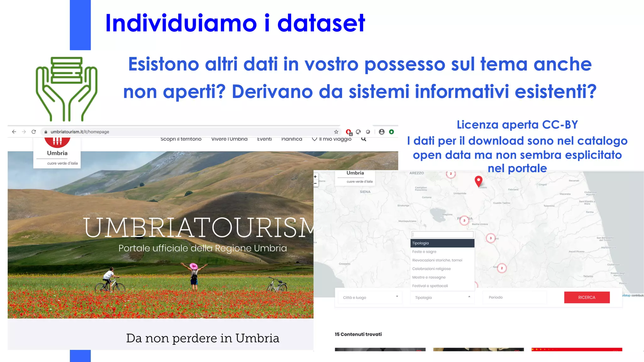644x362 pixels.
Task: Click the UMBRIATOURISM hero title
Action: [x=199, y=227]
